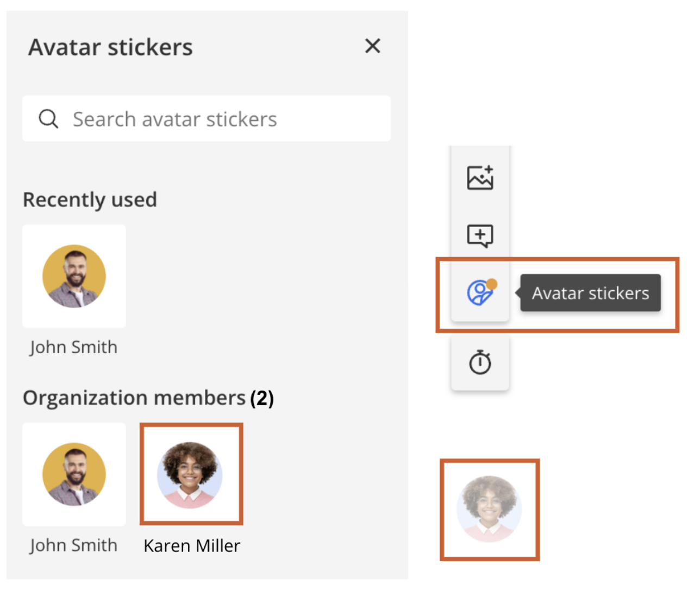Click the member count (2) indicator
Screen dimensions: 700x590
[x=262, y=398]
